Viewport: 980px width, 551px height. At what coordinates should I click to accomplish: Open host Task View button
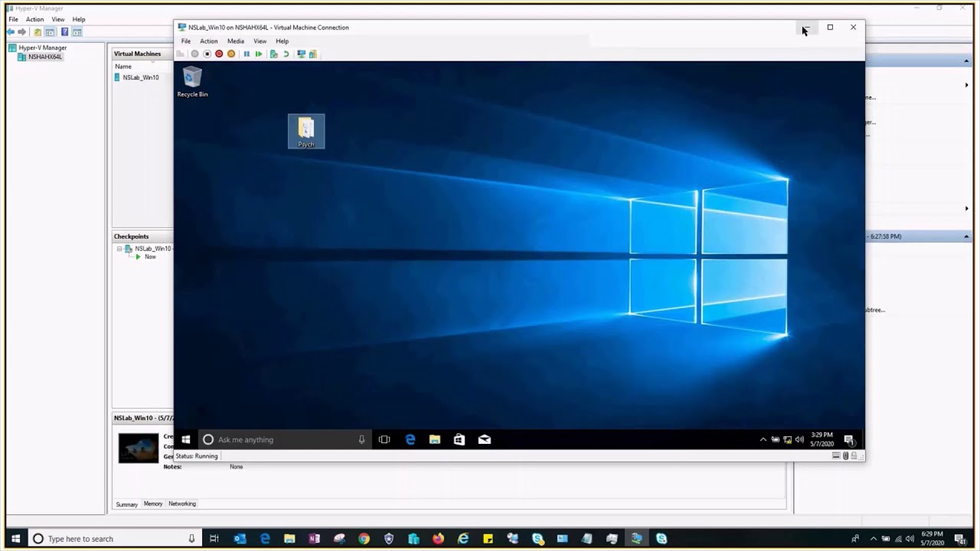click(x=214, y=539)
